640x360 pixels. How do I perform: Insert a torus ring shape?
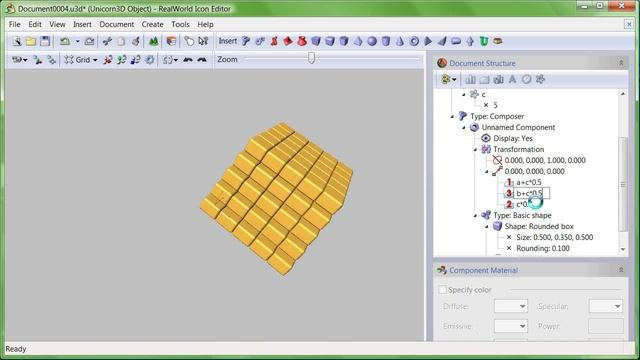[x=414, y=41]
